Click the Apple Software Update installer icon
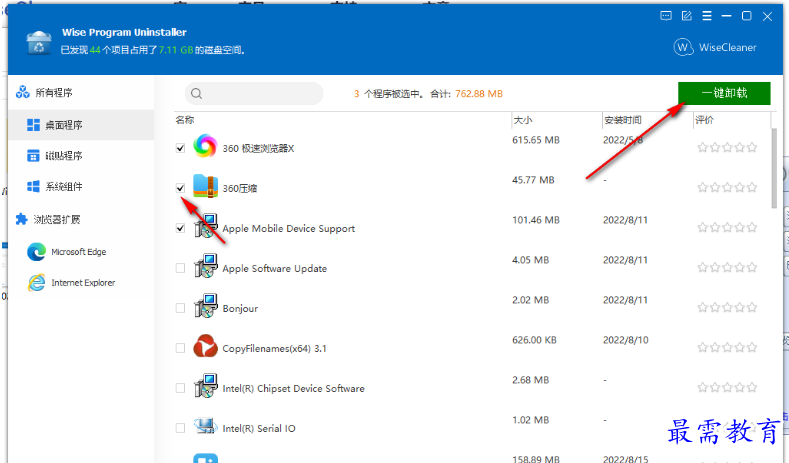This screenshot has height=463, width=789. pos(205,266)
